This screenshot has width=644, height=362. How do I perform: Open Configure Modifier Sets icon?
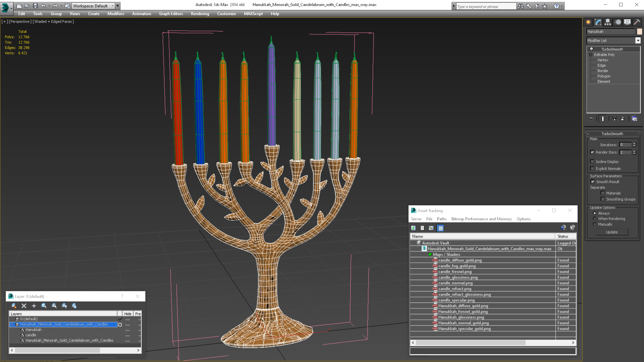635,119
